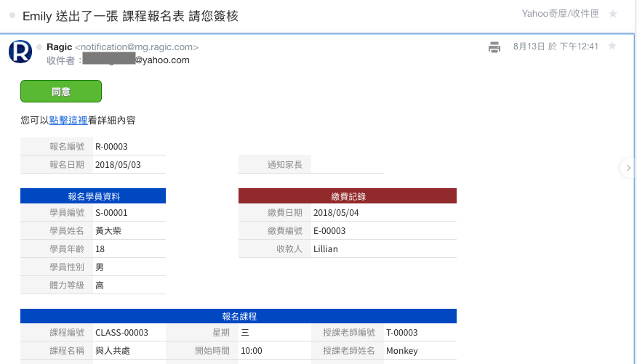
Task: Click the 報名課程 section header bar
Action: [239, 316]
